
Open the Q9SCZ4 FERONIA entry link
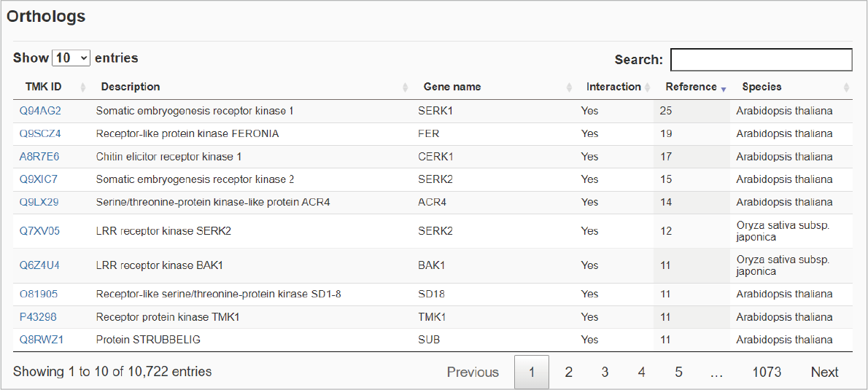click(x=40, y=134)
